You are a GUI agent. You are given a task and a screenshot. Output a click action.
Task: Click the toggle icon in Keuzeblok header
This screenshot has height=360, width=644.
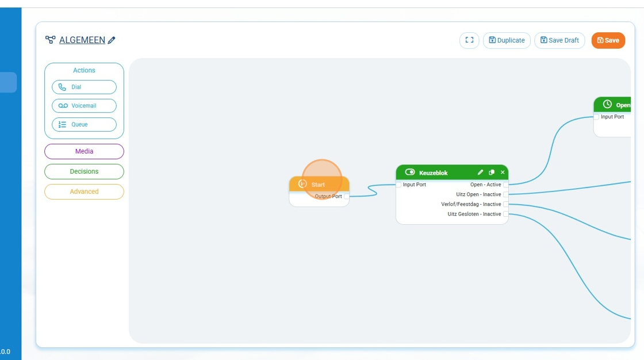410,173
